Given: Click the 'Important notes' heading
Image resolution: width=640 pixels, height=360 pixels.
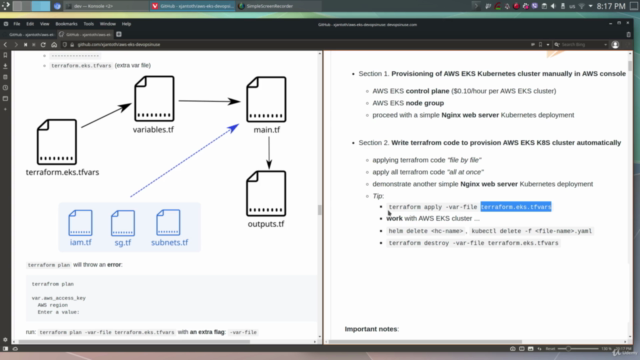Looking at the screenshot, I should 371,329.
